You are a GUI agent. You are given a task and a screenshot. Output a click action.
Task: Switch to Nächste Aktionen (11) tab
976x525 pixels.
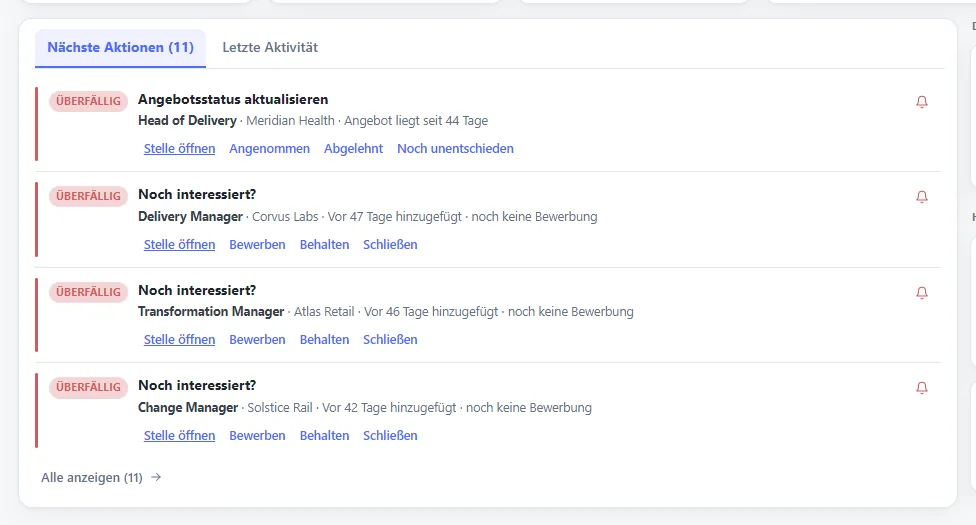(x=120, y=47)
